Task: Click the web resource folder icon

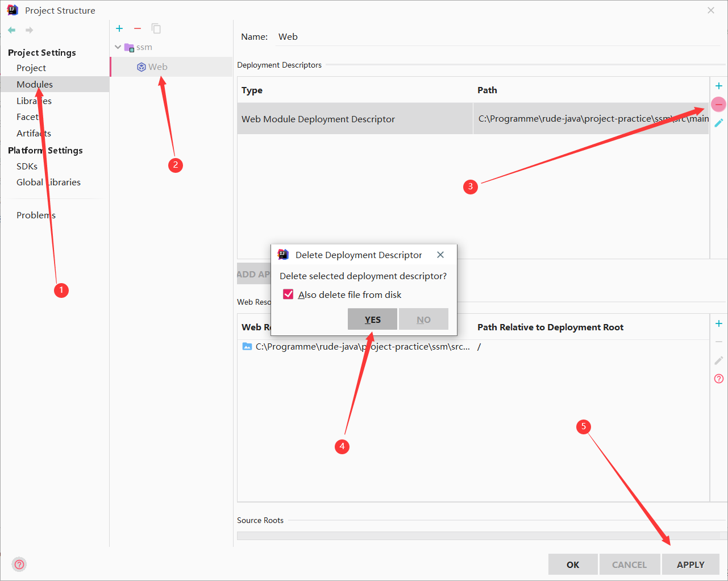Action: pos(247,346)
